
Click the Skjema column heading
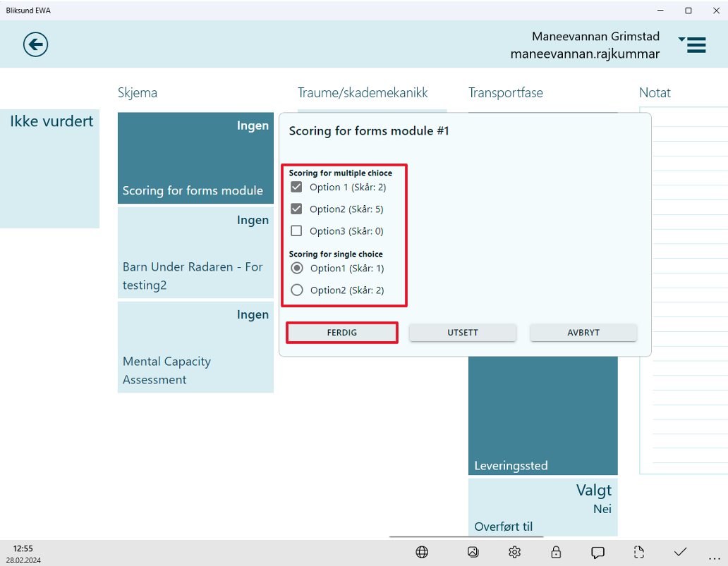pos(138,93)
